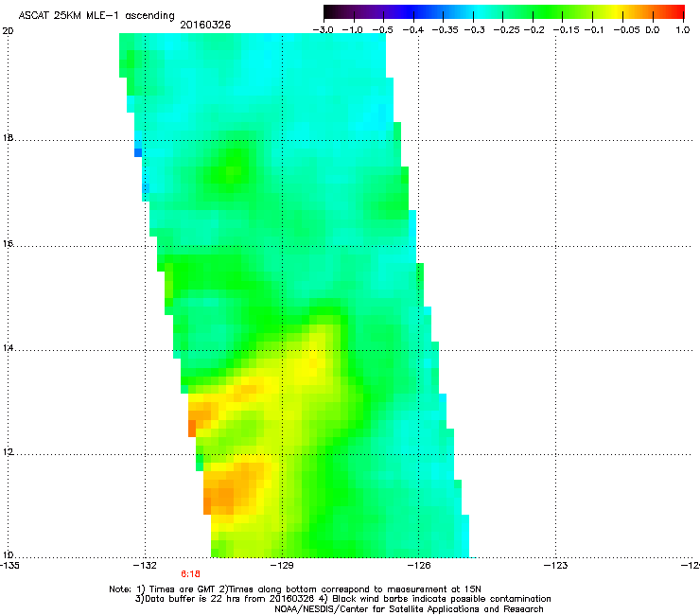Click the longitude axis label "-135"
The width and height of the screenshot is (700, 615).
[9, 566]
